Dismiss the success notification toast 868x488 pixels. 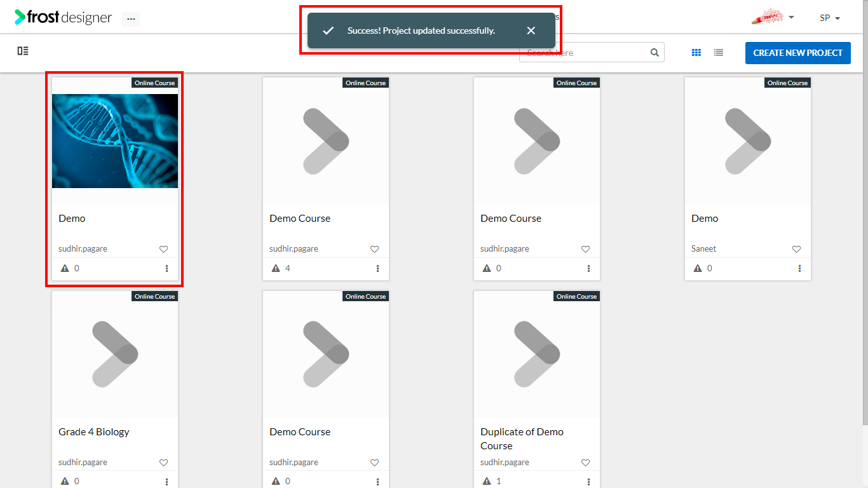tap(531, 30)
